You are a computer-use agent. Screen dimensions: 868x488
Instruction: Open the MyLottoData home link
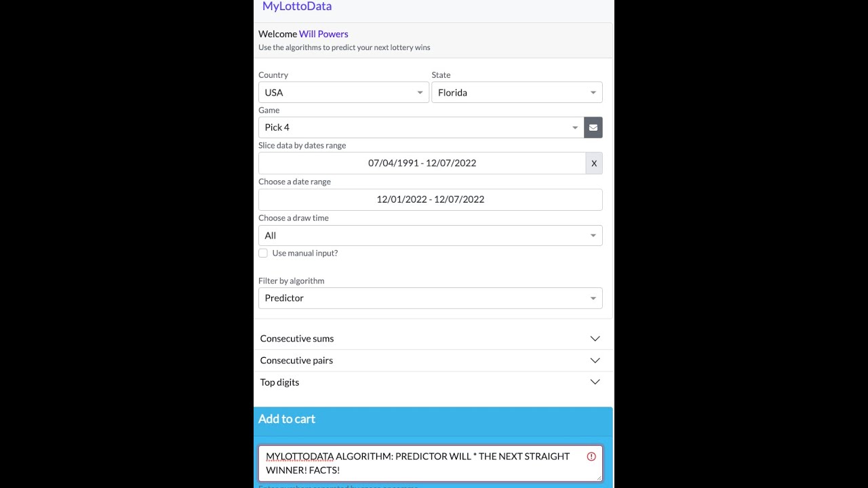pos(297,6)
